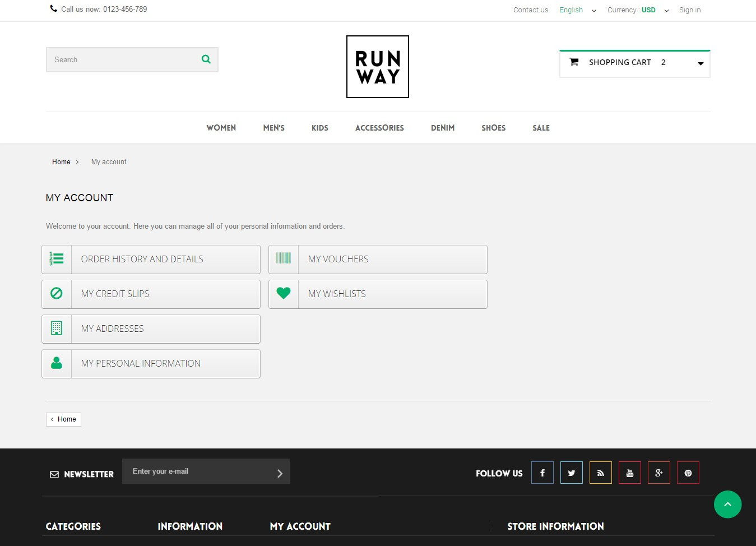Open the Currency USD dropdown
Image resolution: width=756 pixels, height=546 pixels.
click(x=638, y=10)
